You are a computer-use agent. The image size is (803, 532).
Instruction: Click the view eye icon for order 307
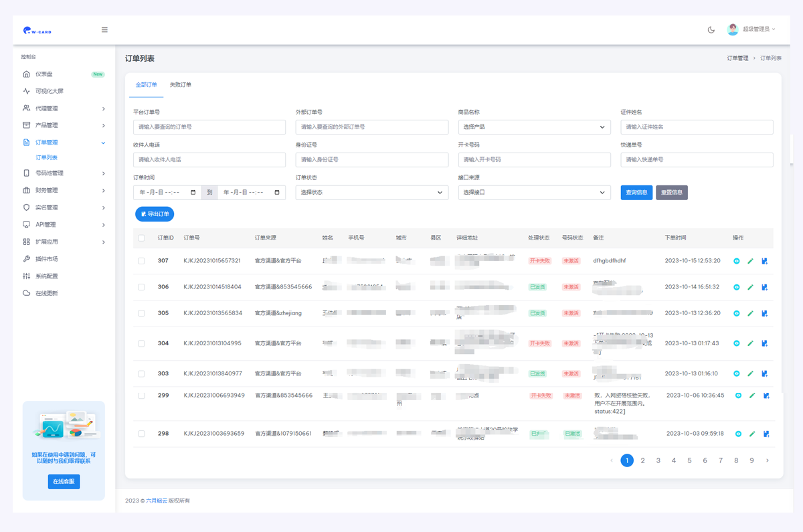coord(737,261)
